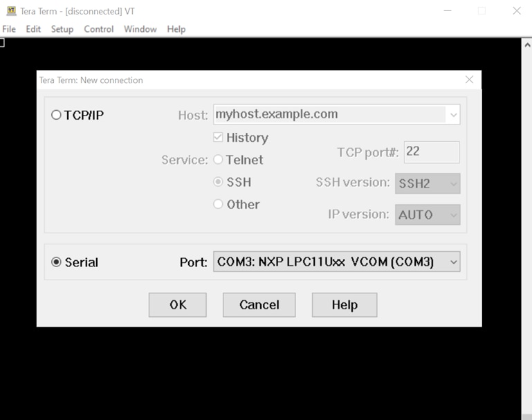Choose the Other service option
The image size is (532, 420).
tap(218, 204)
